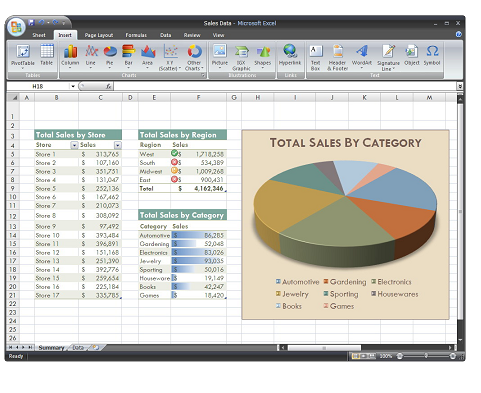481x393 pixels.
Task: Open the Formulas ribbon tab
Action: [x=136, y=35]
